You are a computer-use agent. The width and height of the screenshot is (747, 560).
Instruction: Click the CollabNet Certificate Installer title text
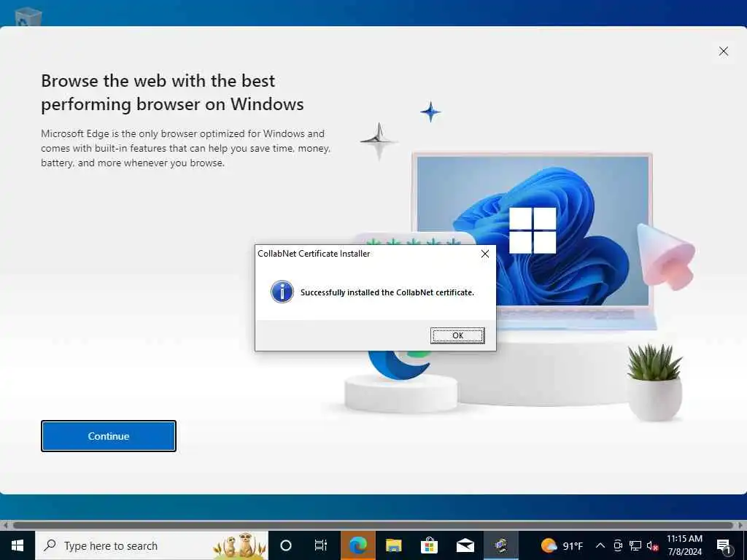[314, 254]
